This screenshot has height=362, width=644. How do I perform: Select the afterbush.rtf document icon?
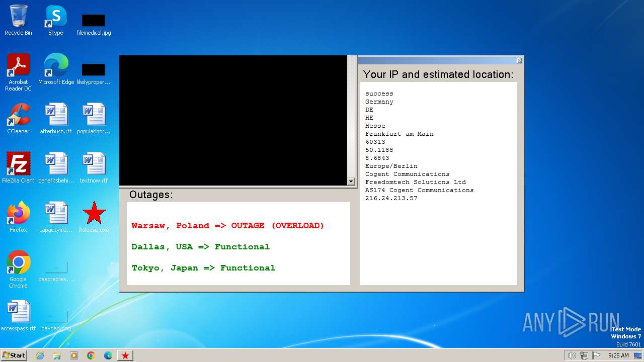click(x=56, y=119)
